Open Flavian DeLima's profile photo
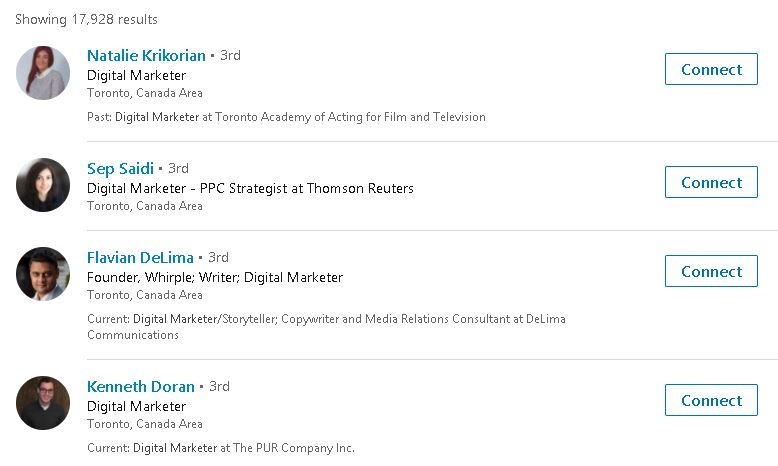The image size is (778, 466). pos(43,274)
